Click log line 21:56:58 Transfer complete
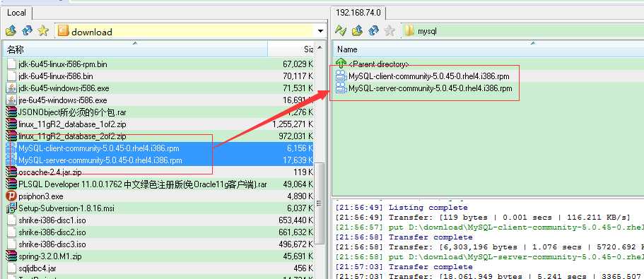 pos(404,237)
